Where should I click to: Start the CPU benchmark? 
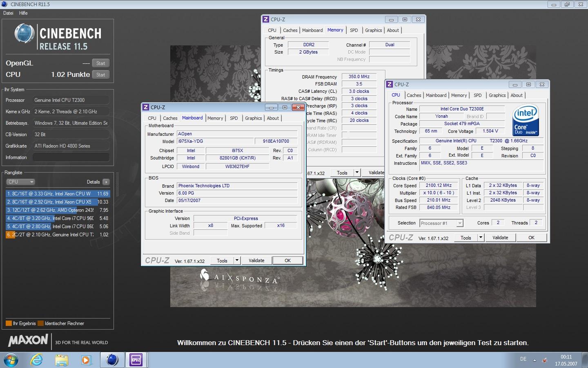101,75
